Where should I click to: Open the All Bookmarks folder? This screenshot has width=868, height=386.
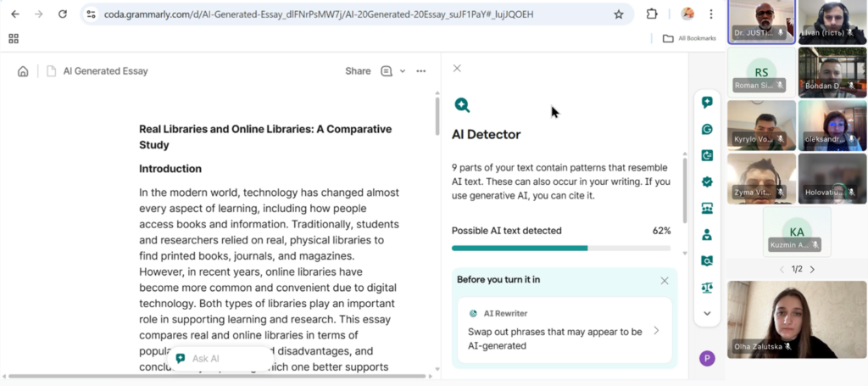(x=689, y=38)
